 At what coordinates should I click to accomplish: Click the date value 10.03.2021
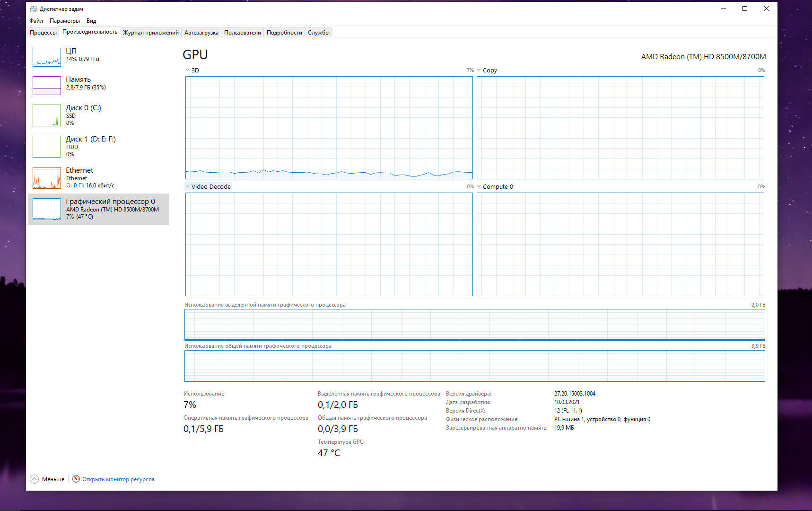click(567, 402)
